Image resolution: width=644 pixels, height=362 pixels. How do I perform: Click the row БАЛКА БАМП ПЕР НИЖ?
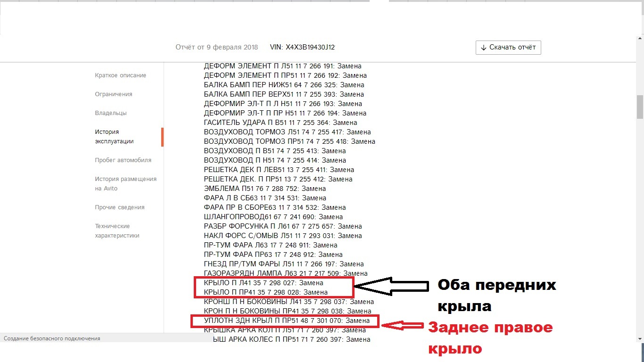pyautogui.click(x=284, y=85)
